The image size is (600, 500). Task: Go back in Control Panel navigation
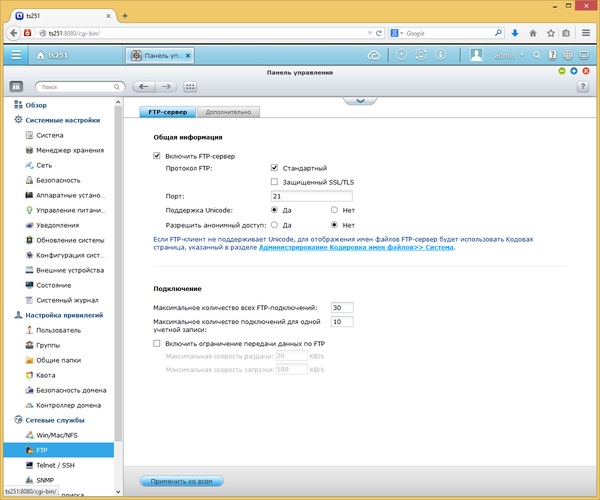(144, 87)
